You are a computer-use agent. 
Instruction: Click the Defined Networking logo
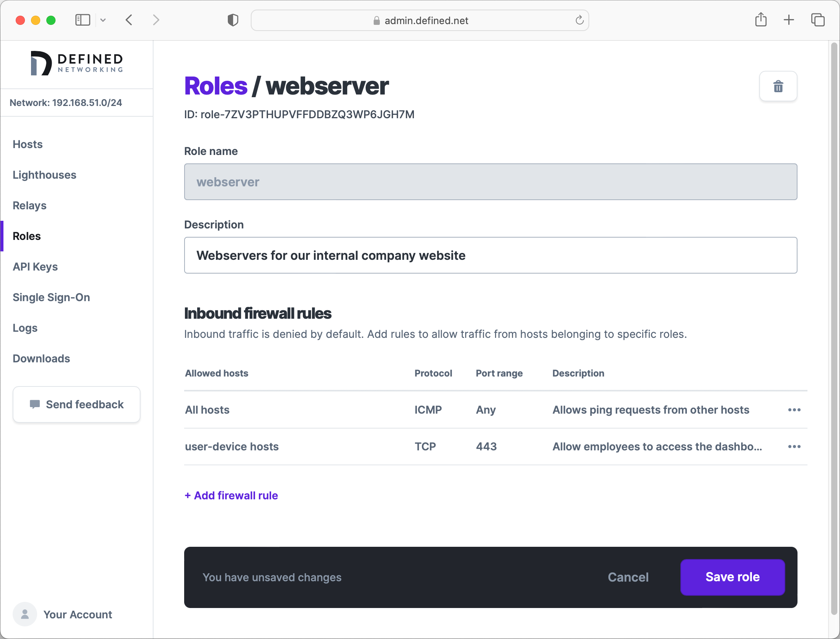click(76, 63)
